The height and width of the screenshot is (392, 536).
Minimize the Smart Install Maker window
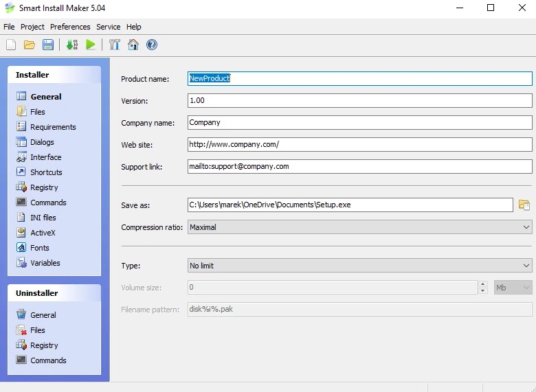[x=460, y=8]
